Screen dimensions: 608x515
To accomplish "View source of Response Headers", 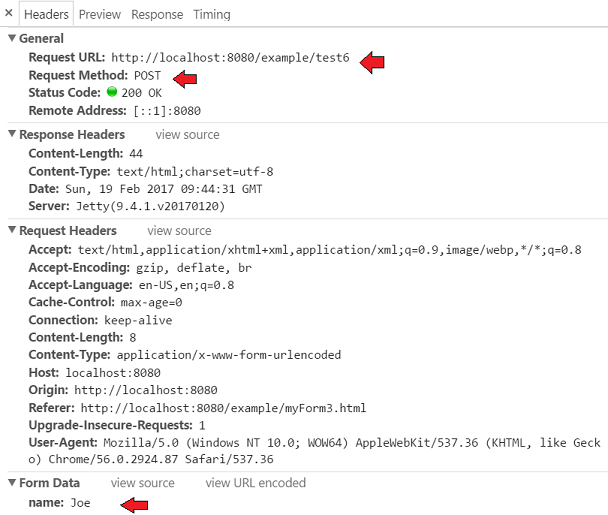I will tap(187, 134).
